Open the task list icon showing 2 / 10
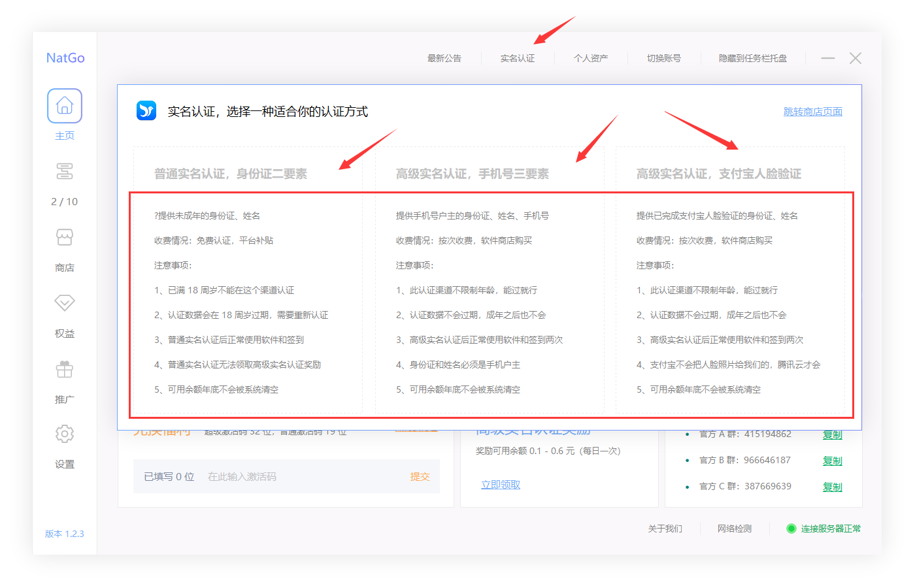 point(65,171)
